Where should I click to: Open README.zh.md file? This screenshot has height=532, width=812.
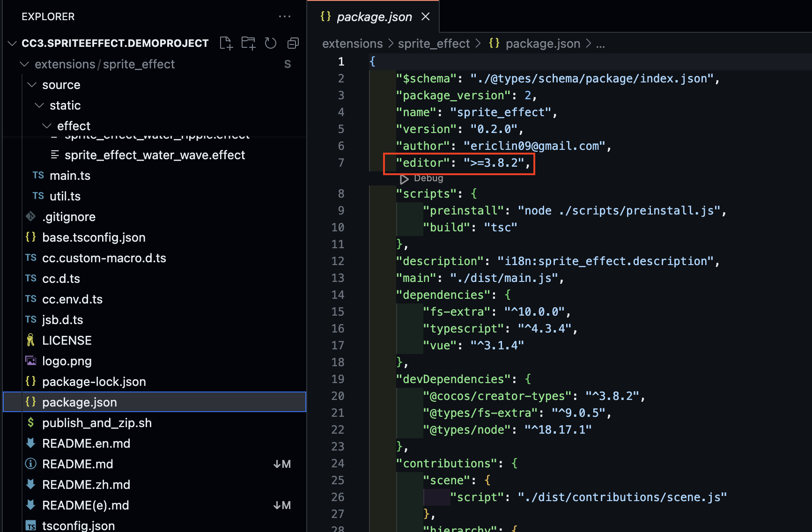(155, 485)
